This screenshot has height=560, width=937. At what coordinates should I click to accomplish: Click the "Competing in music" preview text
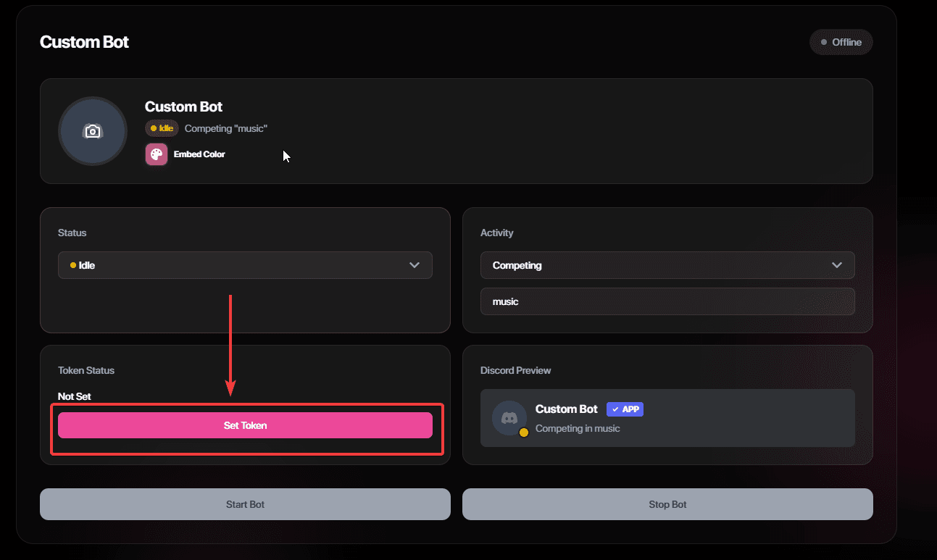tap(578, 428)
